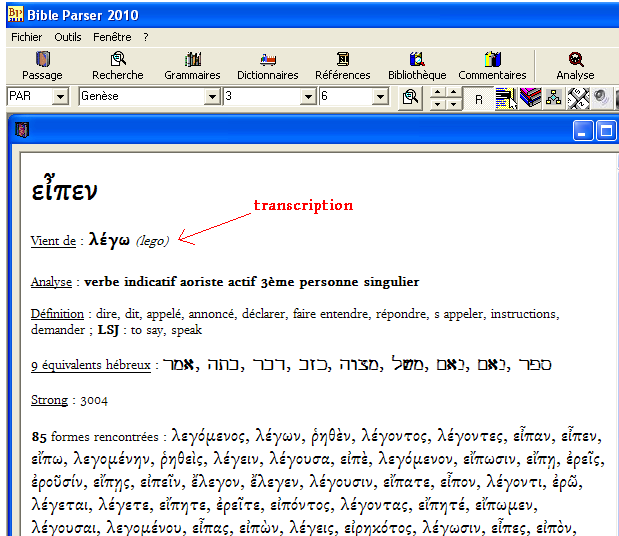Viewport: 619px width, 536px height.
Task: Click the speaker audio icon
Action: (601, 97)
